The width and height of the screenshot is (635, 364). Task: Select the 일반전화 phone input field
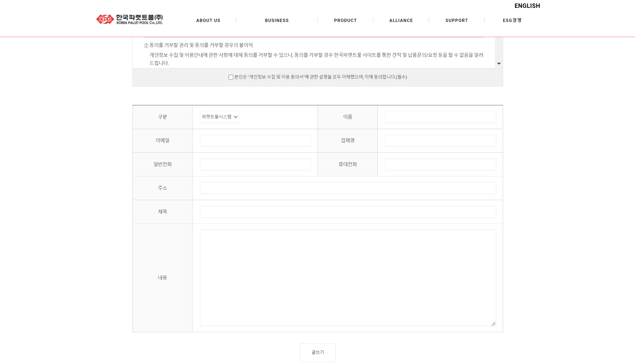[x=255, y=164]
